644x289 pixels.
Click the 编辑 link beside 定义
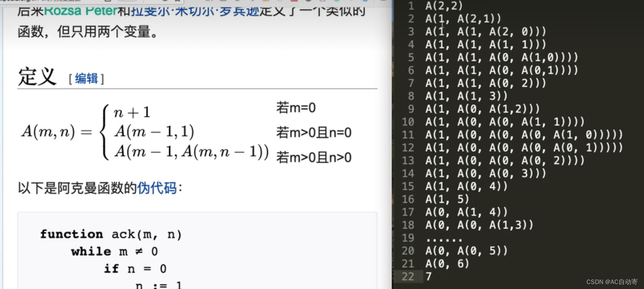pos(86,78)
